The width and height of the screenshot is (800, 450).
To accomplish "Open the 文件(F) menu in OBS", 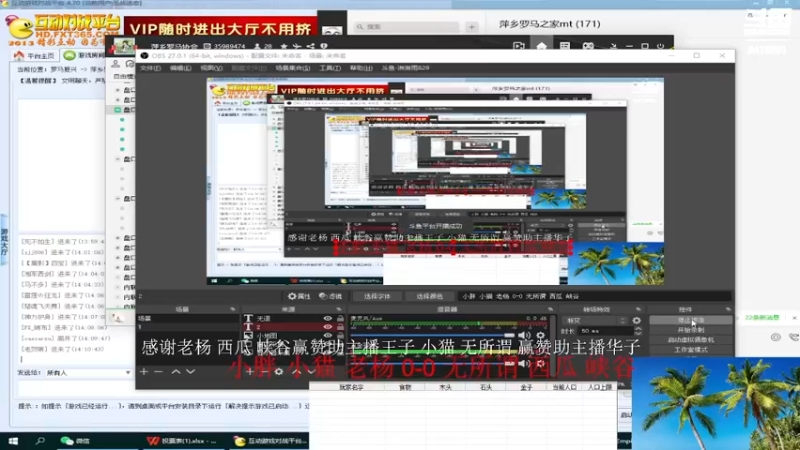I will pos(151,68).
